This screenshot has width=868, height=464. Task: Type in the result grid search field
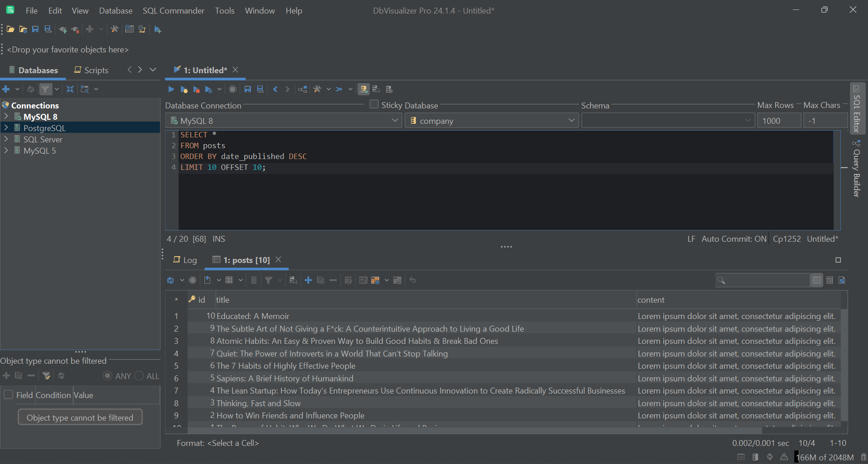coord(764,280)
